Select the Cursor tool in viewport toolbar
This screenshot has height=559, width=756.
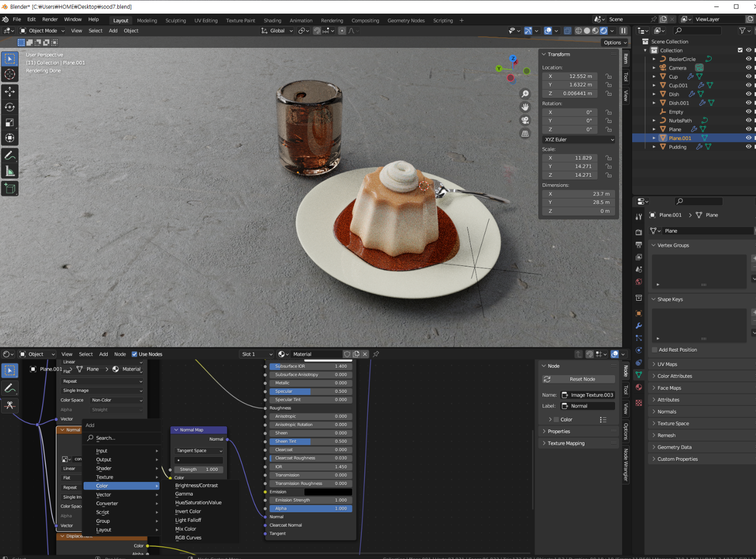tap(10, 75)
